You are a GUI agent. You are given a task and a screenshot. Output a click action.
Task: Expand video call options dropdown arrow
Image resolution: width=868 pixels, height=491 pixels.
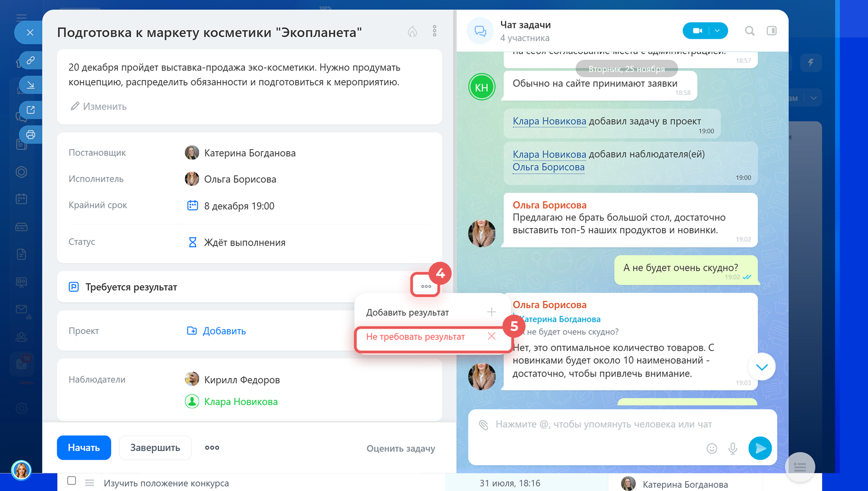(x=717, y=31)
